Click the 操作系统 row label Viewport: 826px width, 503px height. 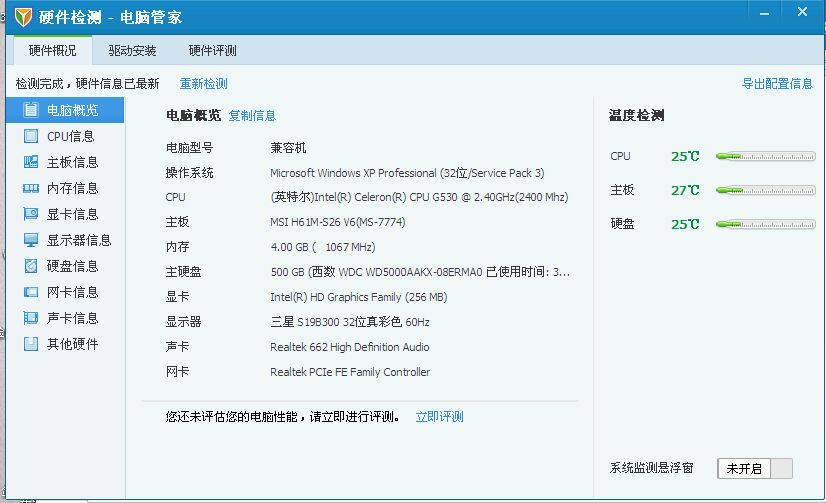pyautogui.click(x=190, y=173)
